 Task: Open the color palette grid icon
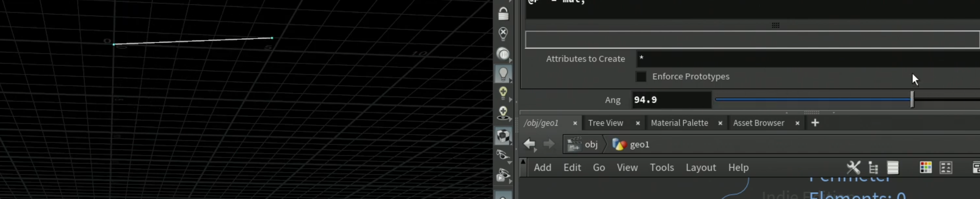(x=926, y=167)
